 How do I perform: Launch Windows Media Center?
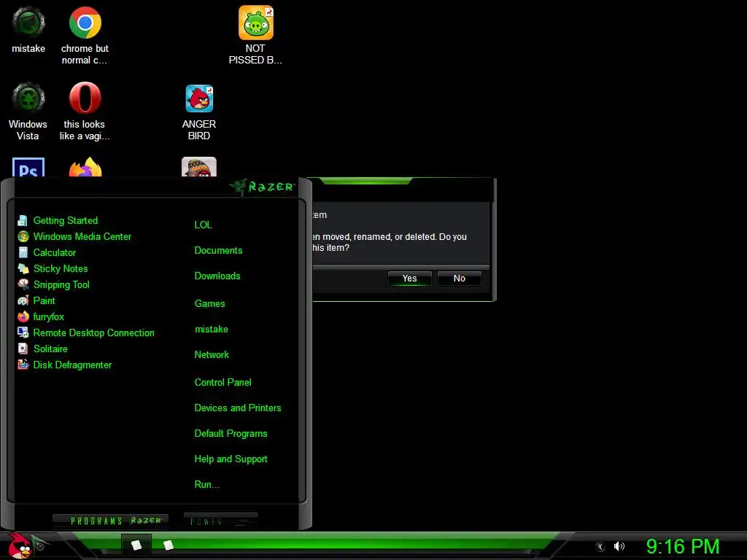(74, 237)
